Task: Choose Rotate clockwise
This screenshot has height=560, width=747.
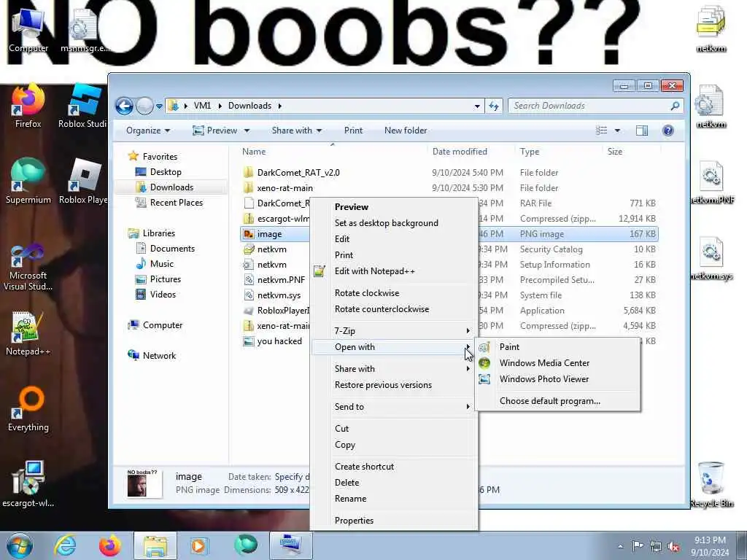Action: [x=395, y=293]
